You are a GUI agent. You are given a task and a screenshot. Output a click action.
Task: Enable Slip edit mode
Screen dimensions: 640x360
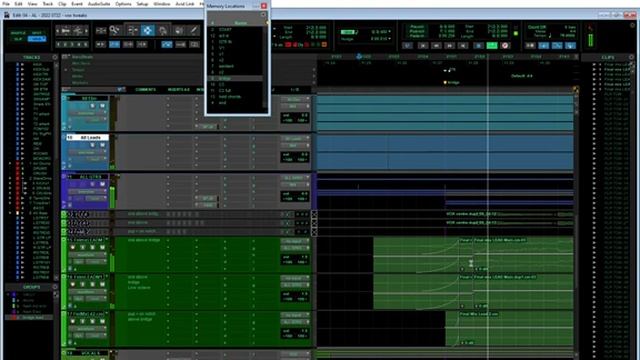point(18,39)
